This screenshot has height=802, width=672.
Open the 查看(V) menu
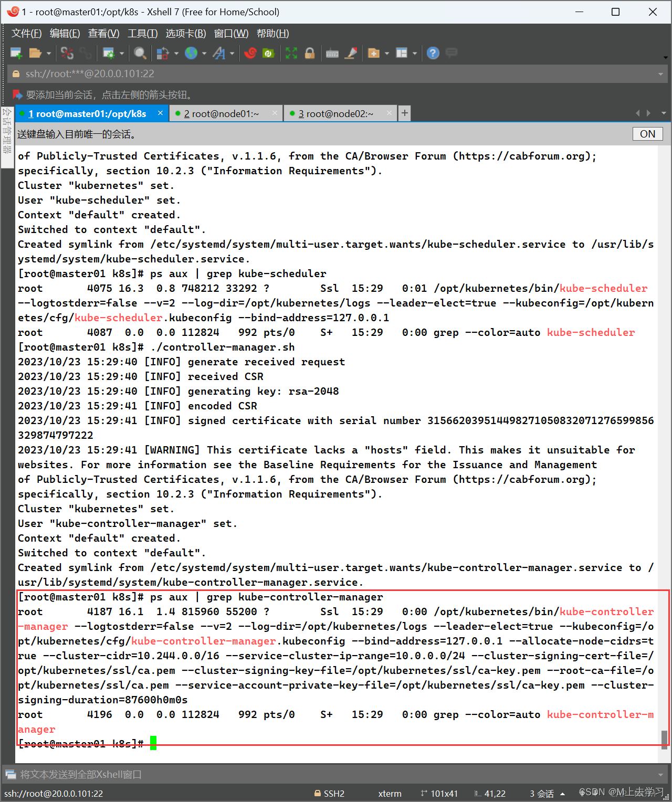coord(104,34)
